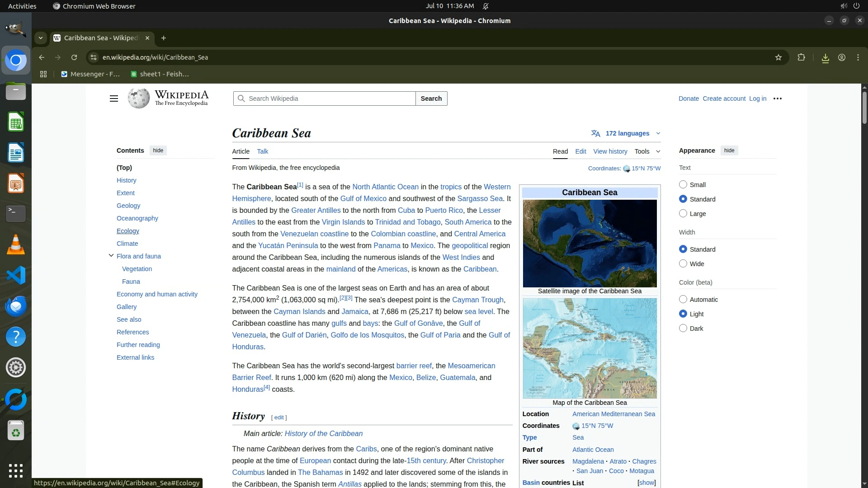
Task: Enable Dark color mode
Action: click(683, 328)
